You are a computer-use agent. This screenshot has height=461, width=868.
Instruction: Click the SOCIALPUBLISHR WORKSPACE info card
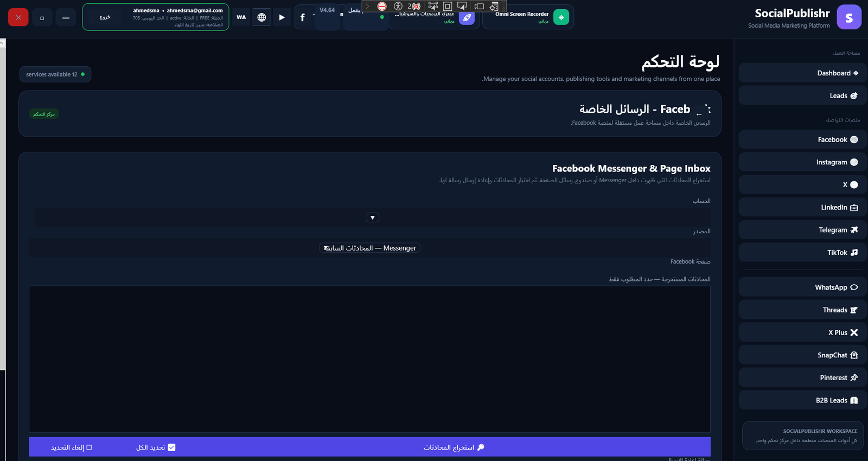tap(803, 436)
